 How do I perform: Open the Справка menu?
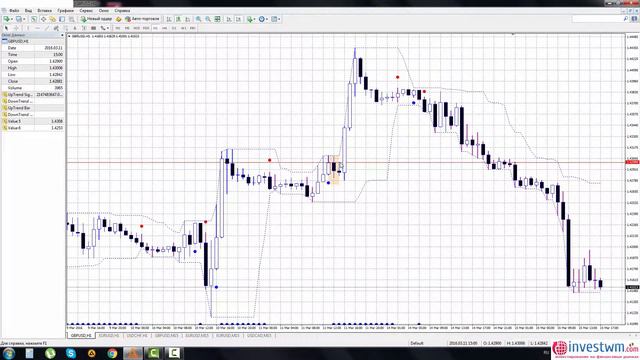click(122, 10)
